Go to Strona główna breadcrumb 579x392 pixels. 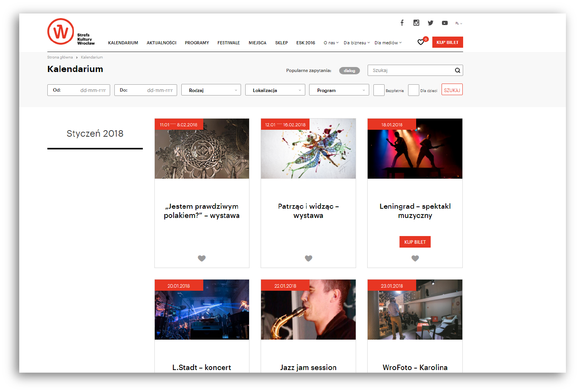60,57
